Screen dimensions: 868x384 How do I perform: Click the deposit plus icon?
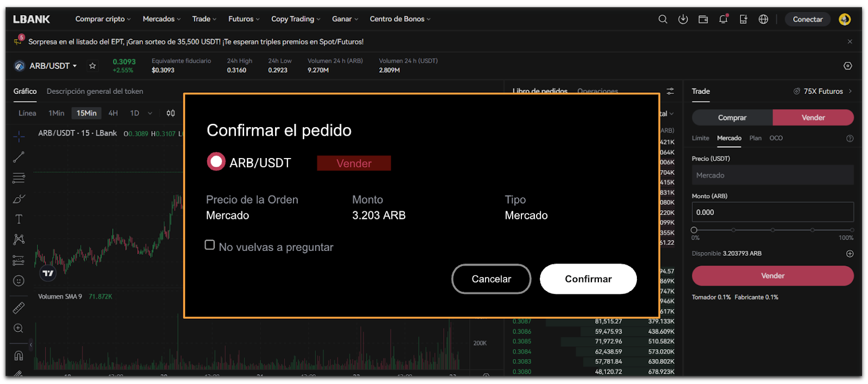click(850, 254)
